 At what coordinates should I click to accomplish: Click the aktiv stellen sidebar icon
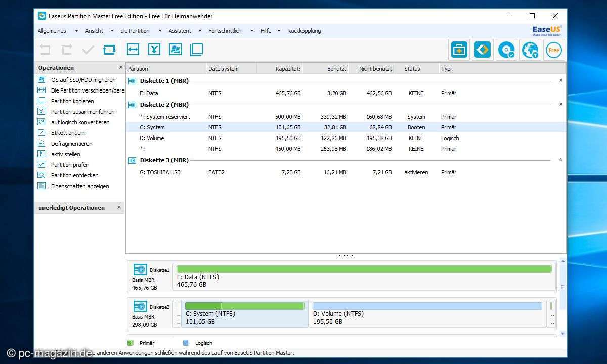click(x=41, y=154)
